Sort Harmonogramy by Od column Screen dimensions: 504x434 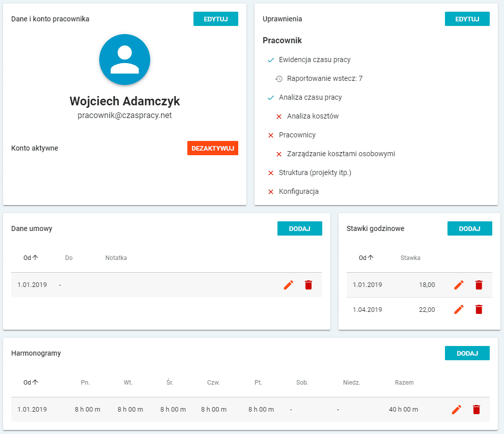31,383
